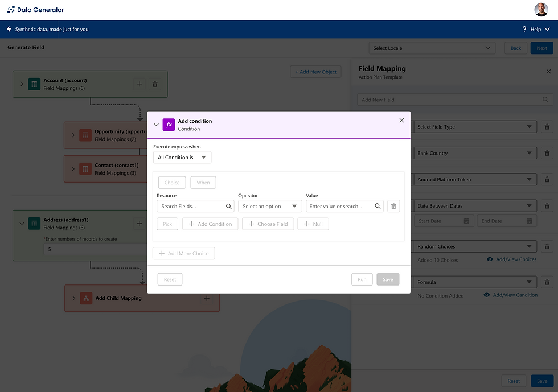Click the Choice button
This screenshot has width=558, height=392.
point(172,183)
